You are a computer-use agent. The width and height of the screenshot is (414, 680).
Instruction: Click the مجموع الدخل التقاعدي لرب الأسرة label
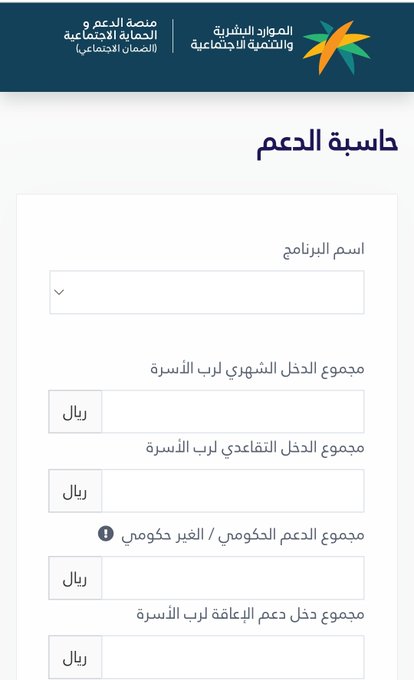pyautogui.click(x=255, y=448)
